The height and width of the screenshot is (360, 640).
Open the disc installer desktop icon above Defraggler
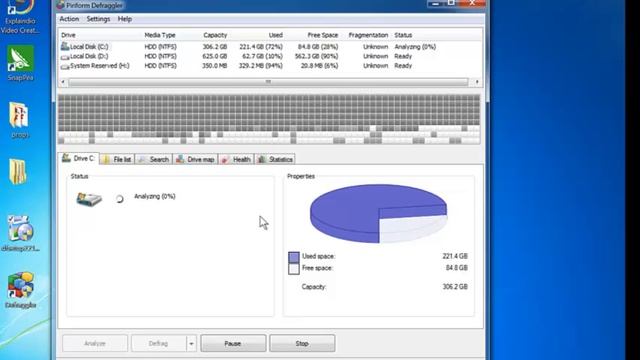[20, 233]
